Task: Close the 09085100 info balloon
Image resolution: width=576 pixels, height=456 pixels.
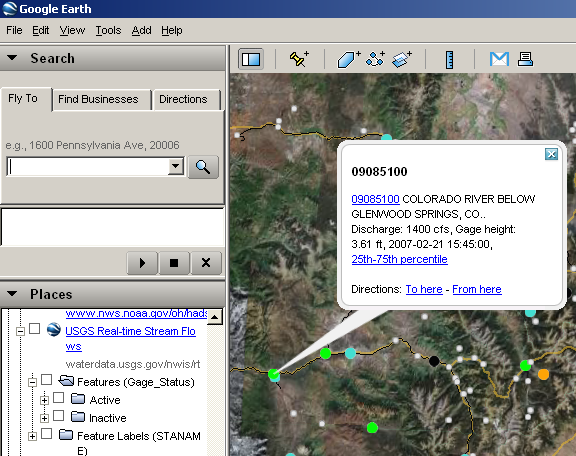Action: coord(551,154)
